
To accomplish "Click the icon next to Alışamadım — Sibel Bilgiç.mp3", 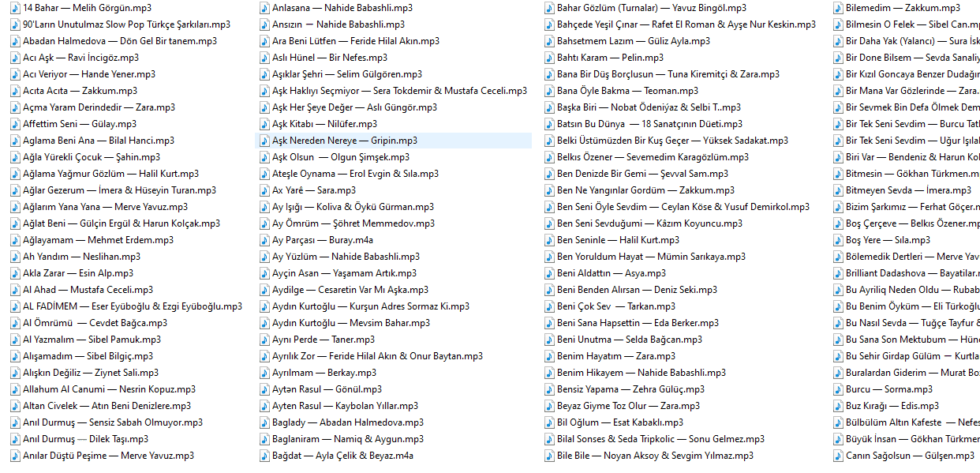I will click(x=15, y=356).
